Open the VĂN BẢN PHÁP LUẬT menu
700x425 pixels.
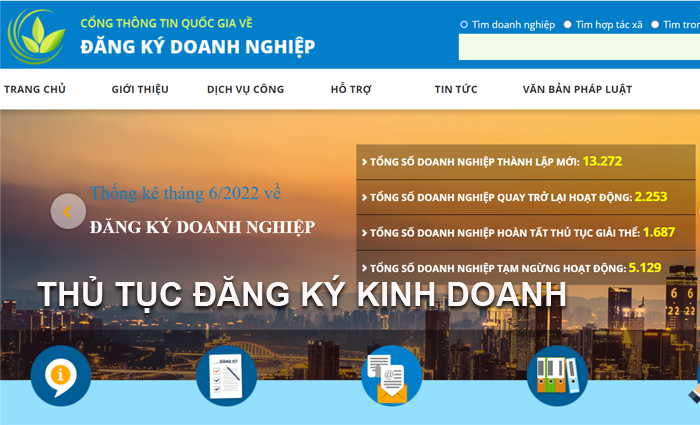(x=577, y=89)
